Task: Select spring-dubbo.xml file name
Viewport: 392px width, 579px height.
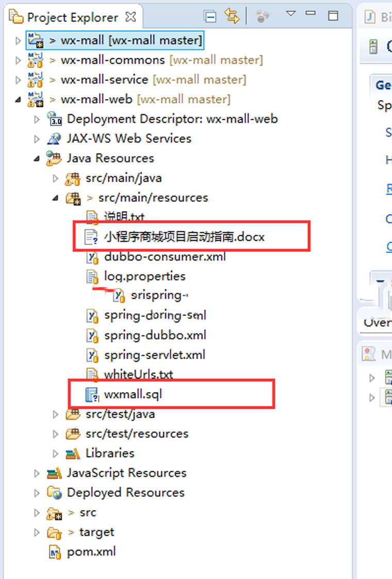Action: 155,335
